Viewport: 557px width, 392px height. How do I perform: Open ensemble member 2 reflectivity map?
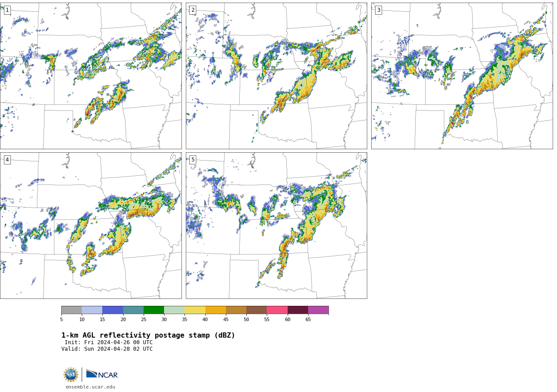[x=276, y=76]
